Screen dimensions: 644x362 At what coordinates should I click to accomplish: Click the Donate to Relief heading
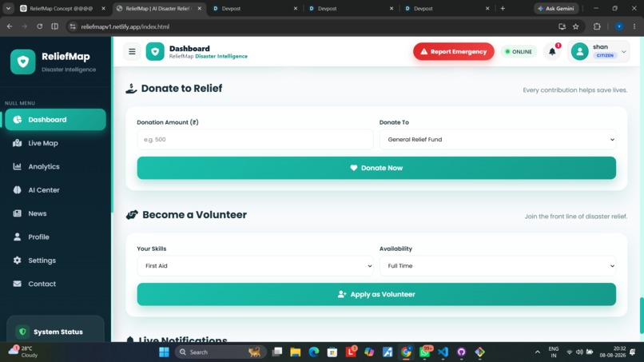[x=181, y=89]
